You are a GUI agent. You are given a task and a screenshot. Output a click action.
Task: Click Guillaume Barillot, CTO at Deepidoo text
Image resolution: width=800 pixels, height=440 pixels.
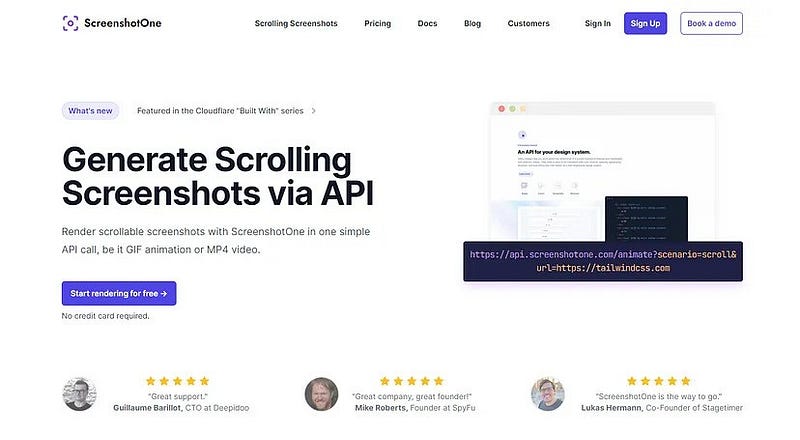[181, 408]
